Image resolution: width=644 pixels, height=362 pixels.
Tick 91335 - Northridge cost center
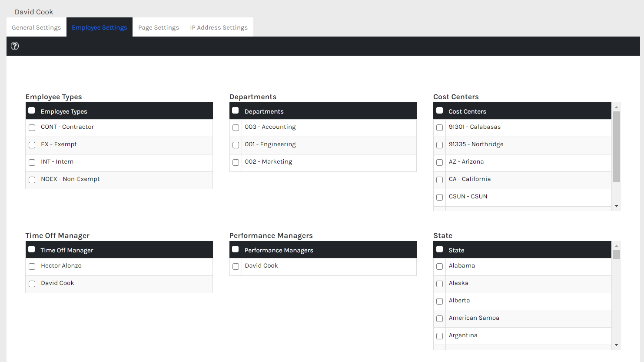tap(440, 145)
